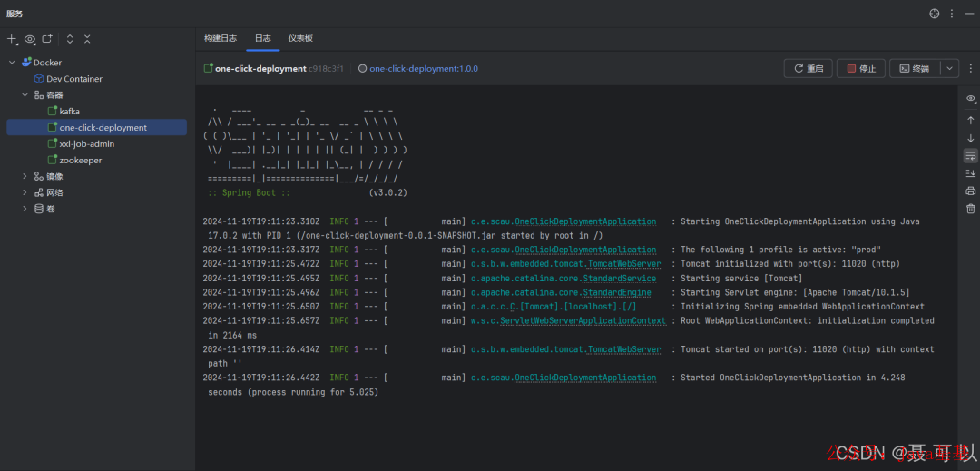Viewport: 980px width, 471px height.
Task: Collapse all nodes in the services tree
Action: (87, 39)
